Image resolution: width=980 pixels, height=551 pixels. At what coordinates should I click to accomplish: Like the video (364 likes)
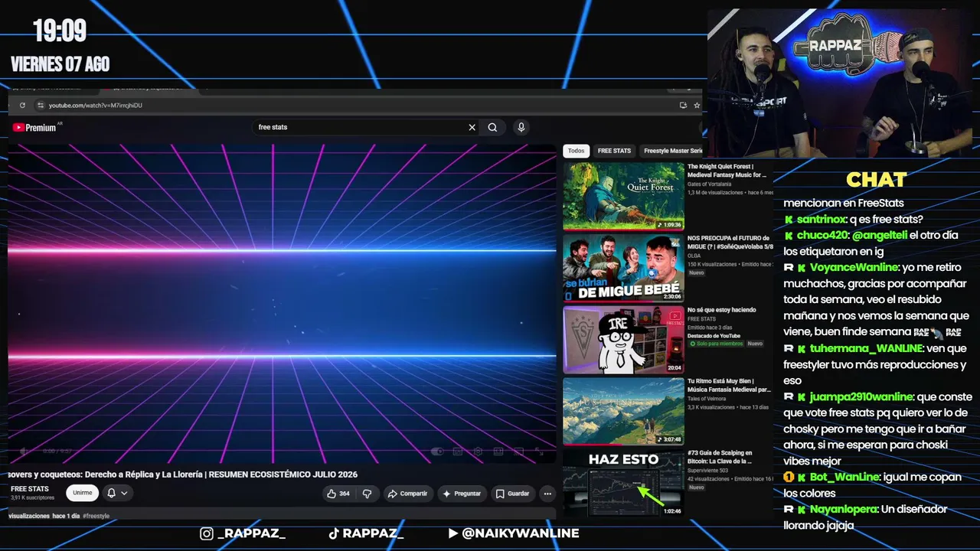[x=338, y=494]
